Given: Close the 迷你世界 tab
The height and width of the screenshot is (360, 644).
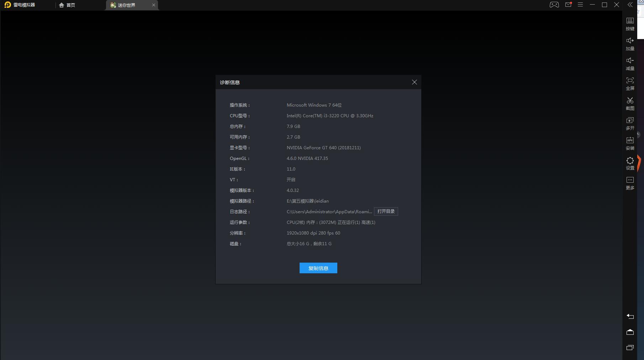Looking at the screenshot, I should [154, 5].
